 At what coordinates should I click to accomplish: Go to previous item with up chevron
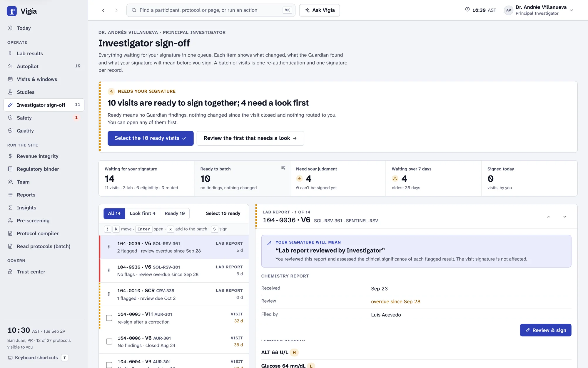[549, 217]
